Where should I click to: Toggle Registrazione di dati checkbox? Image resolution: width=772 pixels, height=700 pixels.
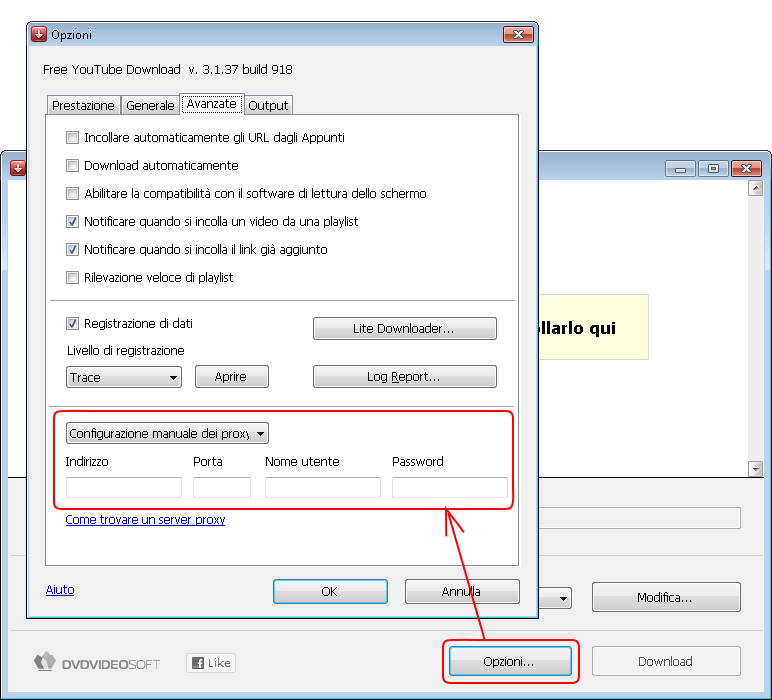(x=72, y=323)
